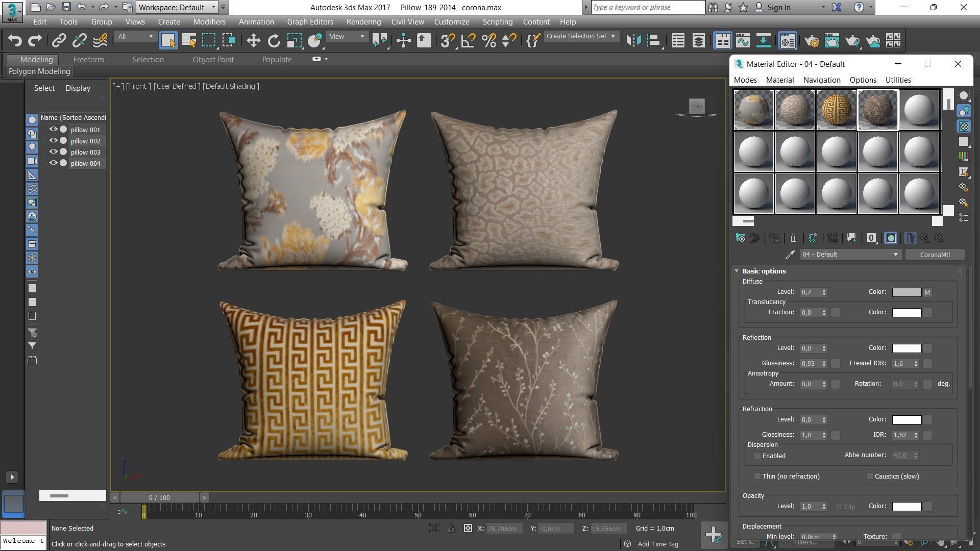Viewport: 980px width, 551px height.
Task: Activate Select and Link tool
Action: (x=59, y=41)
